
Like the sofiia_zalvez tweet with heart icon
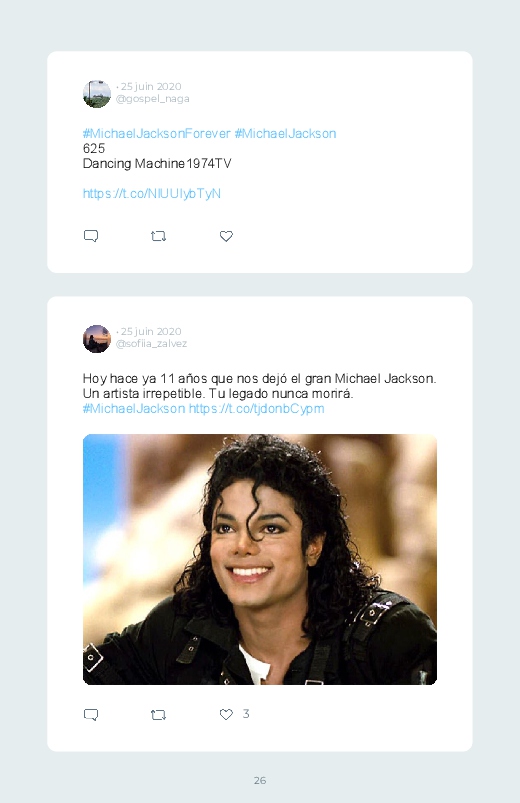pyautogui.click(x=226, y=714)
